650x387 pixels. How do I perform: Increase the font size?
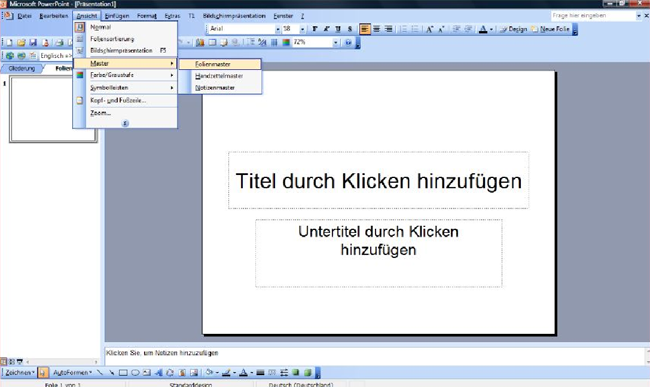pyautogui.click(x=429, y=29)
